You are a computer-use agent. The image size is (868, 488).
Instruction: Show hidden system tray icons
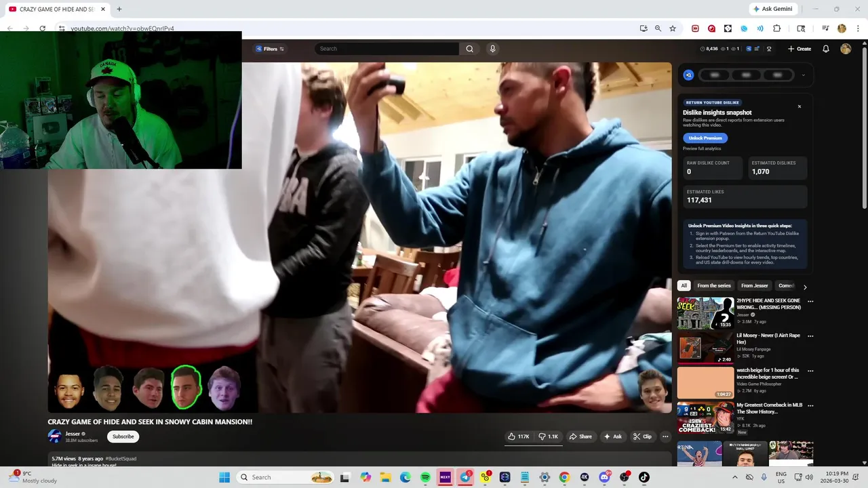pos(735,477)
